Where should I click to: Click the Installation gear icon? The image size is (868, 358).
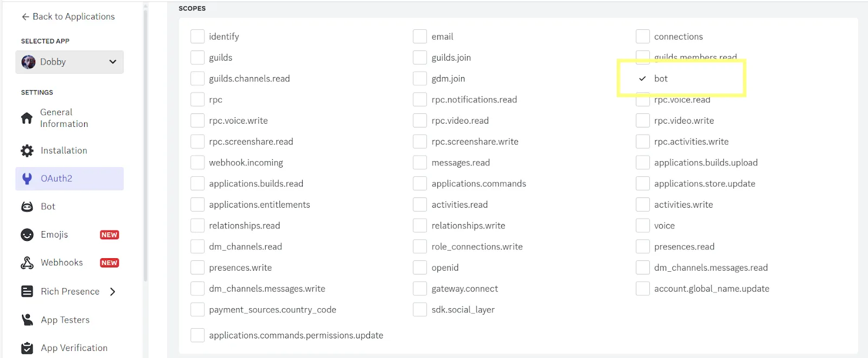tap(27, 151)
